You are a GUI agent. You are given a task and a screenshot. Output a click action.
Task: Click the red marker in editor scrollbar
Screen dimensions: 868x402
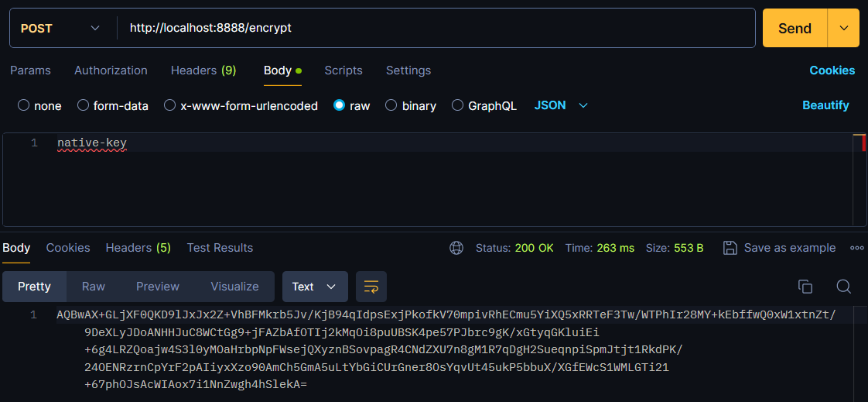point(863,143)
